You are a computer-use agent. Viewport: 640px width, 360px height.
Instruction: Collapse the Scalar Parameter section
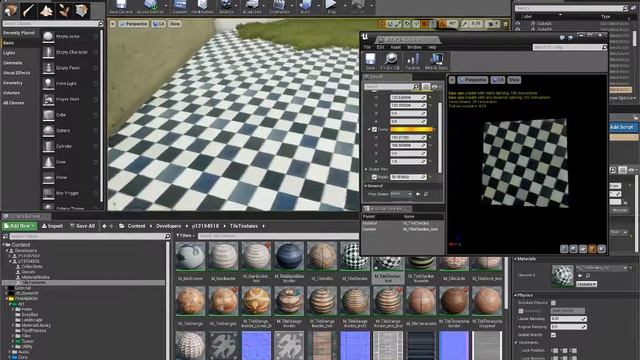pyautogui.click(x=366, y=169)
